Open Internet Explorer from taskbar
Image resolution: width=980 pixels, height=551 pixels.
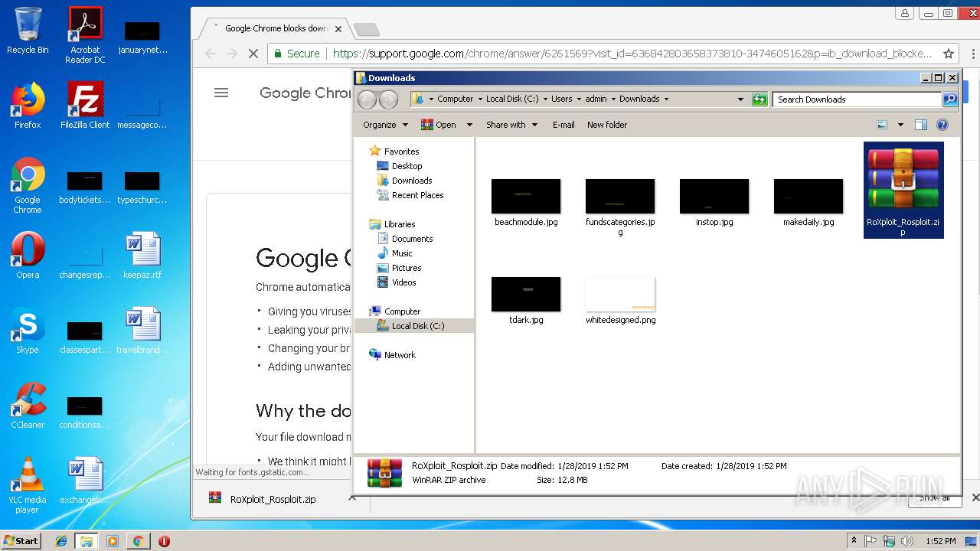(x=61, y=541)
